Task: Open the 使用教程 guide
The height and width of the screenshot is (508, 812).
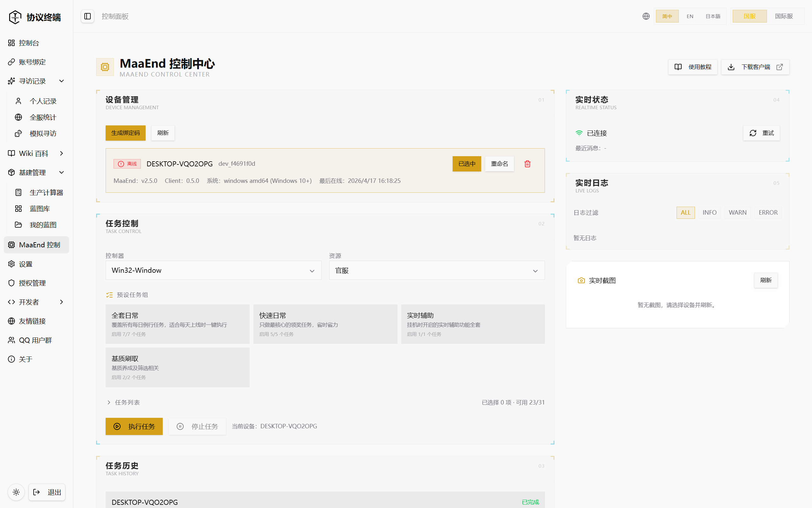Action: click(693, 67)
